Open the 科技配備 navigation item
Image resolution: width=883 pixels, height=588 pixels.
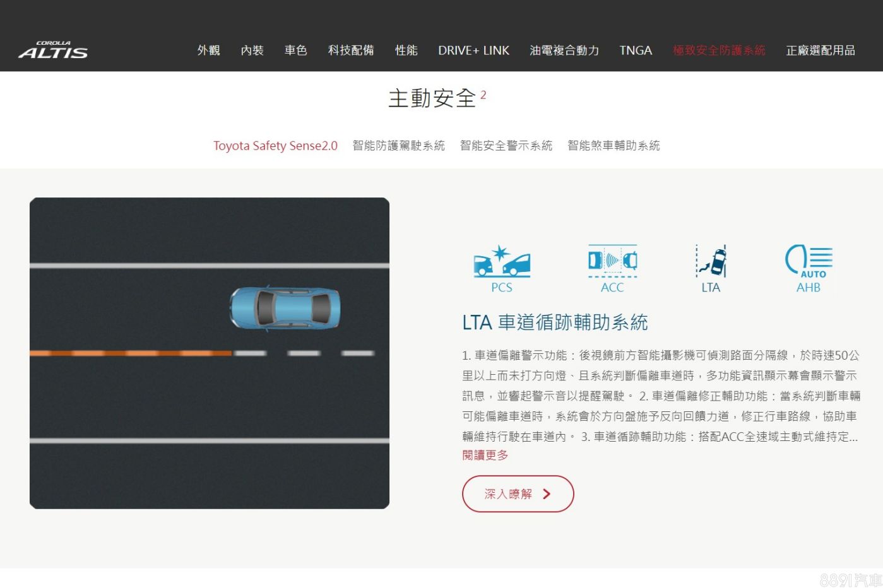tap(351, 50)
